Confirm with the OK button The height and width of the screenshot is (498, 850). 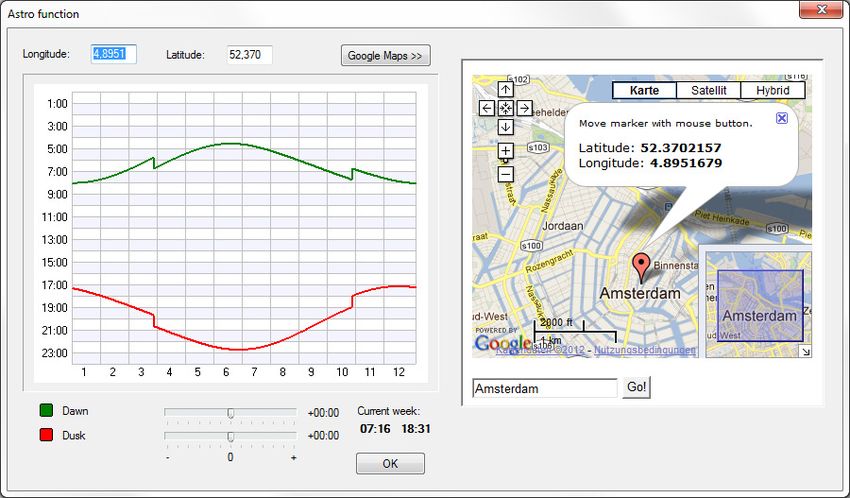point(390,464)
